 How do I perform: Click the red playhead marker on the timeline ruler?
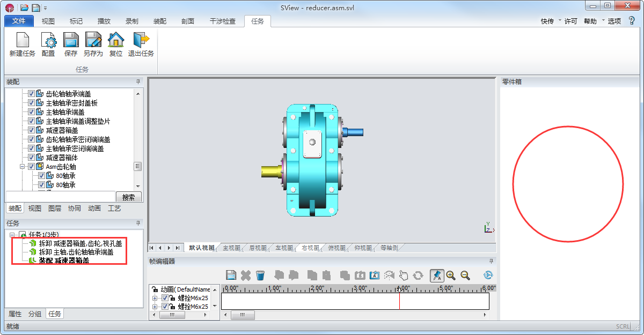[x=399, y=288]
